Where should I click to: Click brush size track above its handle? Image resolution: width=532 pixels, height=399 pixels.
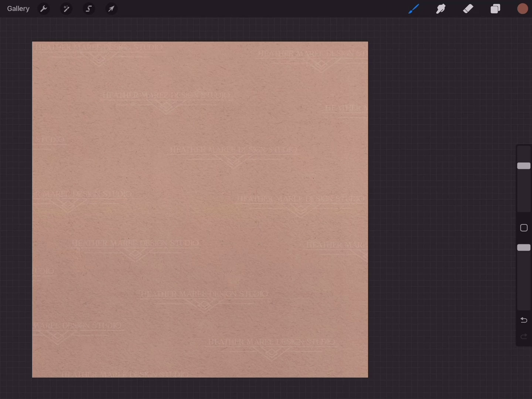click(x=524, y=153)
